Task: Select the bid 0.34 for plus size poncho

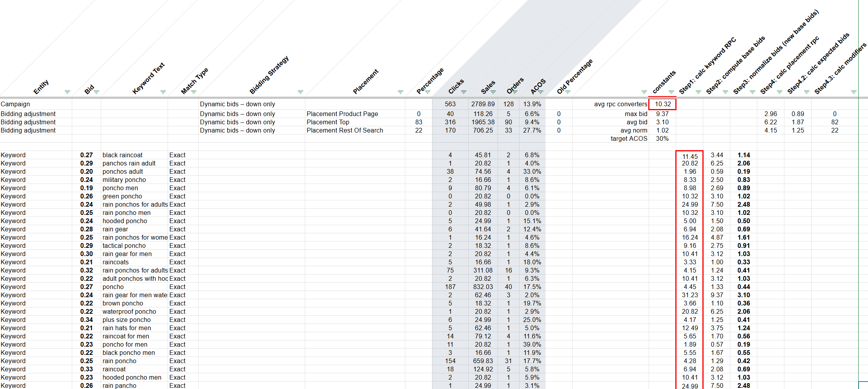Action: point(87,320)
